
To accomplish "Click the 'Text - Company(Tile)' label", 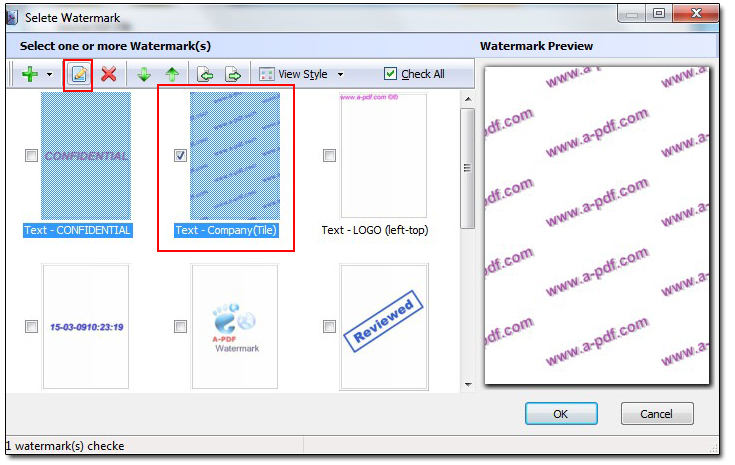I will pyautogui.click(x=226, y=230).
